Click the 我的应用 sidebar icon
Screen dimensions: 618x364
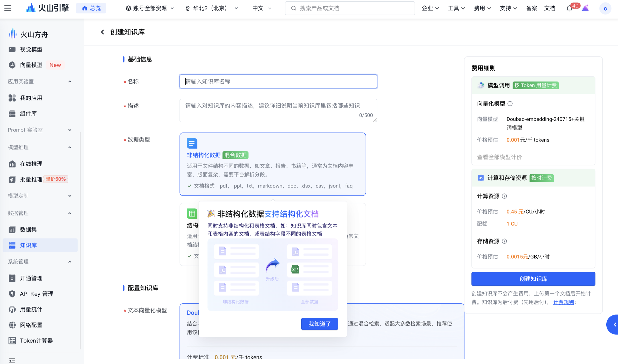coord(12,98)
